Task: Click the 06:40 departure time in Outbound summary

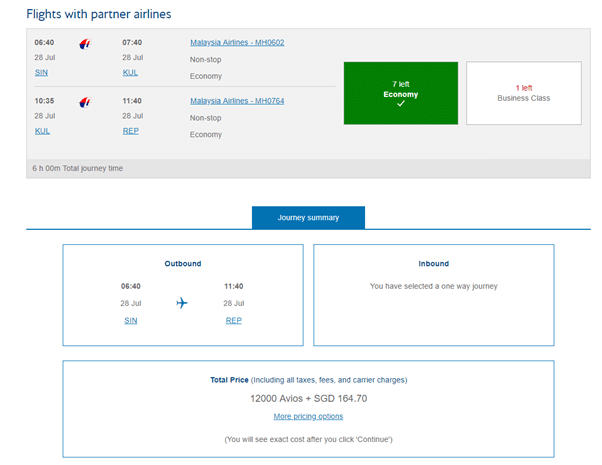Action: 131,286
